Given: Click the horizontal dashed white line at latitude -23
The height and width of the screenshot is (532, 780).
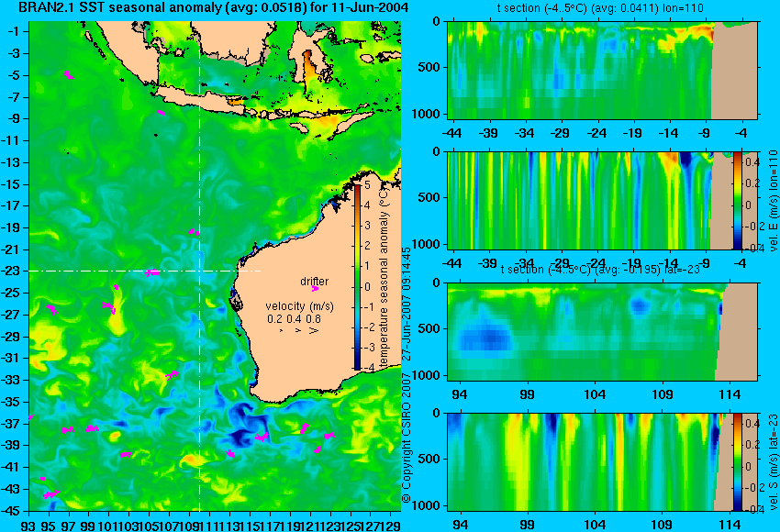Looking at the screenshot, I should point(145,271).
